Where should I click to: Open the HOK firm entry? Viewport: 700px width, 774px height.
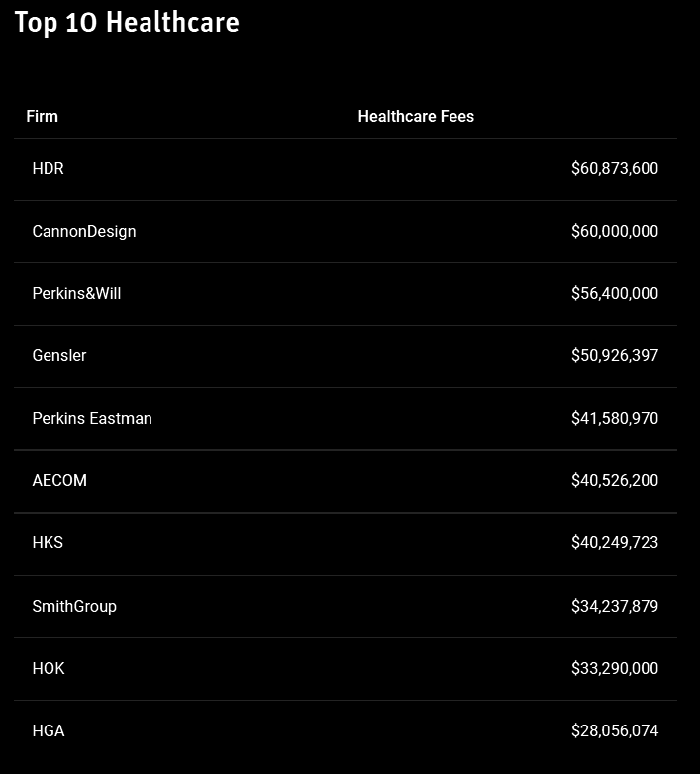pos(49,668)
